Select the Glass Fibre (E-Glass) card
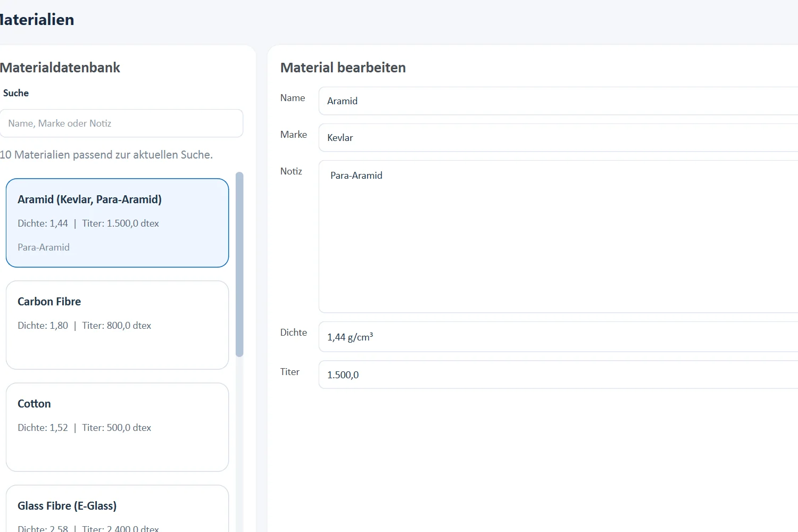This screenshot has width=798, height=532. pyautogui.click(x=117, y=509)
